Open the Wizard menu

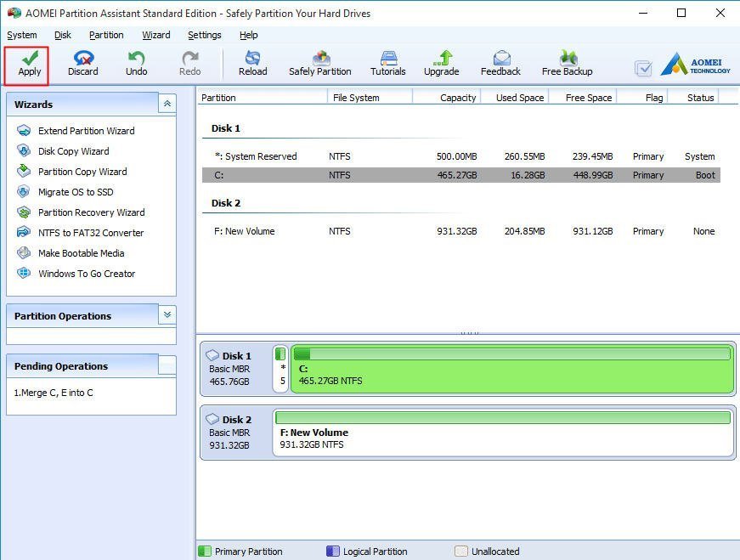(156, 35)
